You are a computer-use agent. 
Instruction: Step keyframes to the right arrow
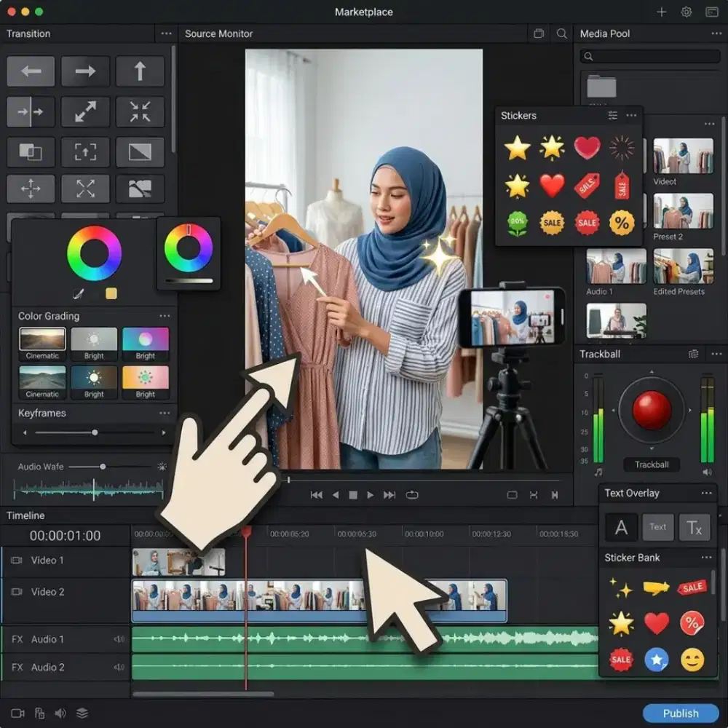point(163,432)
